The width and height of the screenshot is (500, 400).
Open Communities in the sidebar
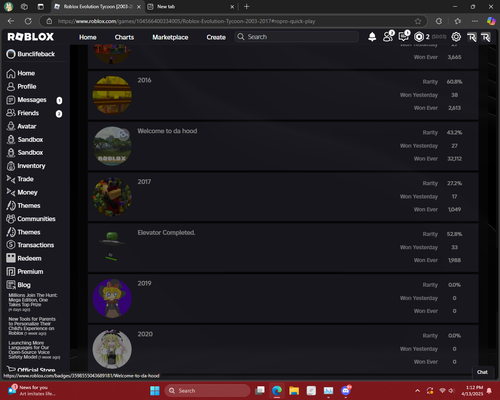point(31,219)
